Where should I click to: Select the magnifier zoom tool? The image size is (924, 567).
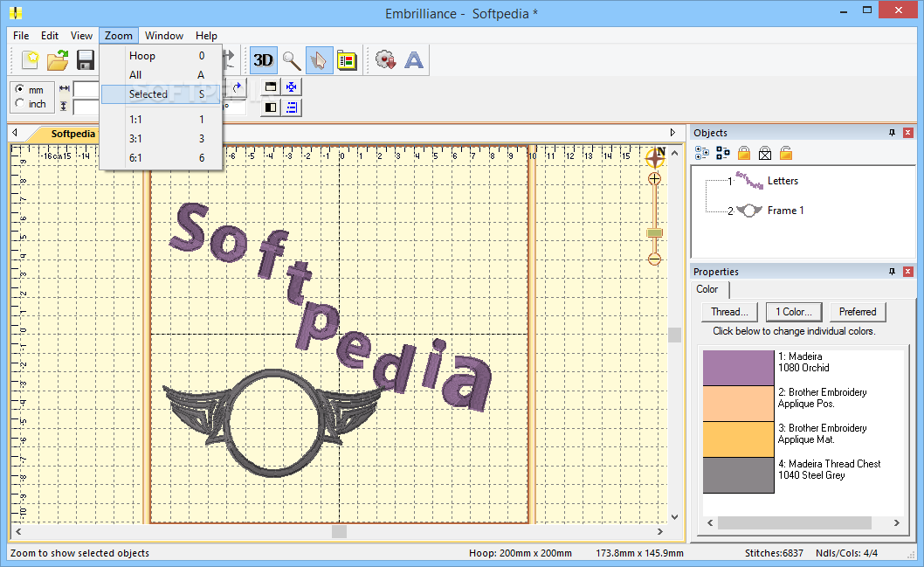[292, 60]
